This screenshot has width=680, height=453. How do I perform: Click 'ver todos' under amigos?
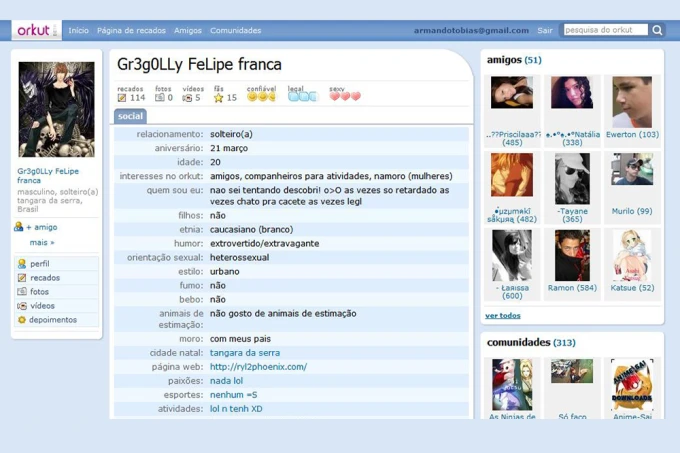pyautogui.click(x=503, y=316)
